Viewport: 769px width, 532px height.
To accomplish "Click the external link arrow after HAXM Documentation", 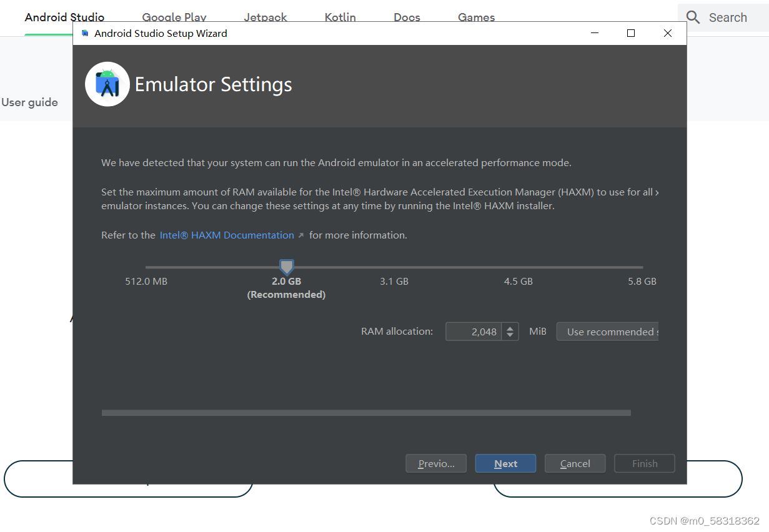I will (301, 235).
